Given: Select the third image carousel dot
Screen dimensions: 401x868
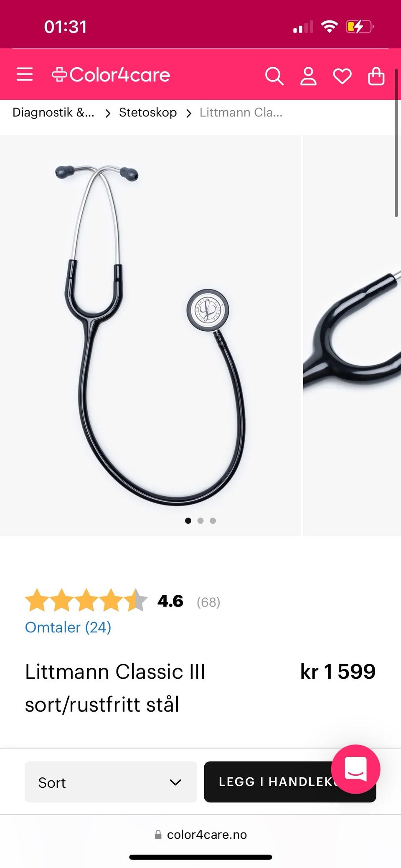Looking at the screenshot, I should [x=213, y=520].
